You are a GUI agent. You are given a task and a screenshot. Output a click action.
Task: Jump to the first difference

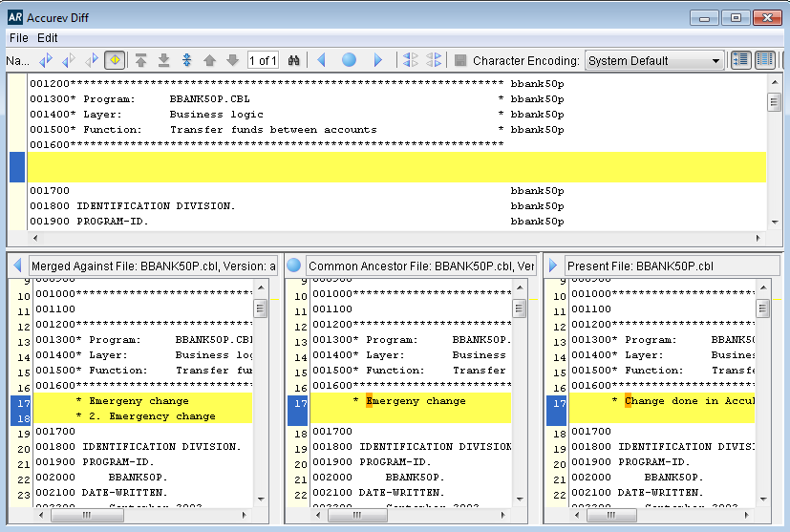tap(141, 60)
